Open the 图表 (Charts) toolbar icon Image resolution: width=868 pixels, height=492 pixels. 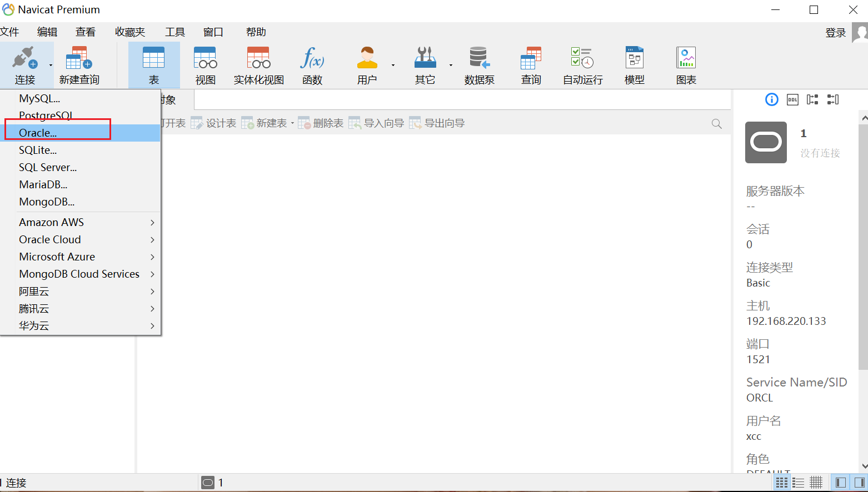click(x=686, y=64)
